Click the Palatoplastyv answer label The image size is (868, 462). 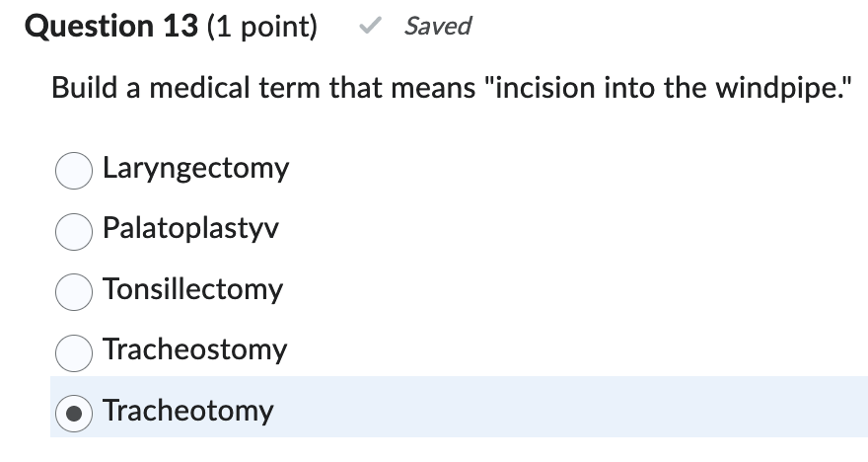pyautogui.click(x=190, y=229)
